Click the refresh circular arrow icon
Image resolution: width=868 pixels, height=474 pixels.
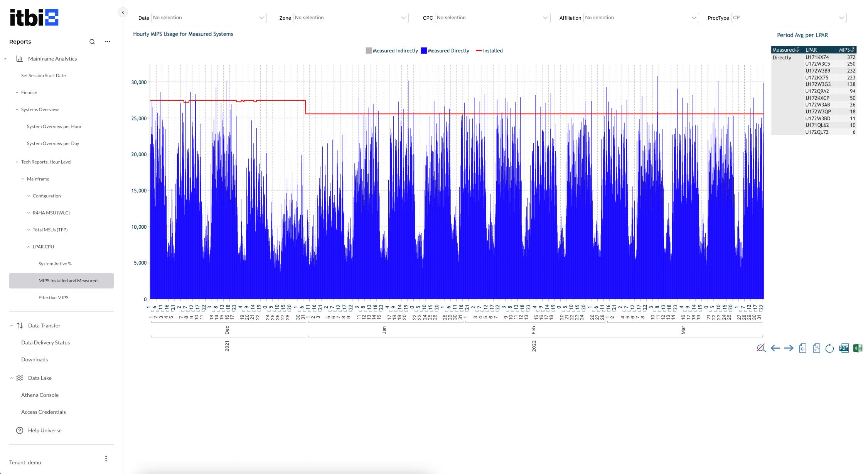point(829,348)
